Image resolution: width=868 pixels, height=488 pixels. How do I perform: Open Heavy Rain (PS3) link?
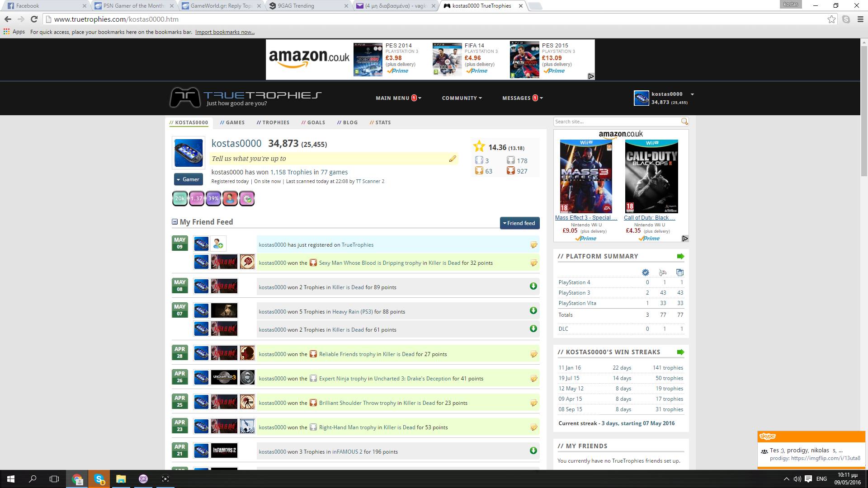pos(353,312)
